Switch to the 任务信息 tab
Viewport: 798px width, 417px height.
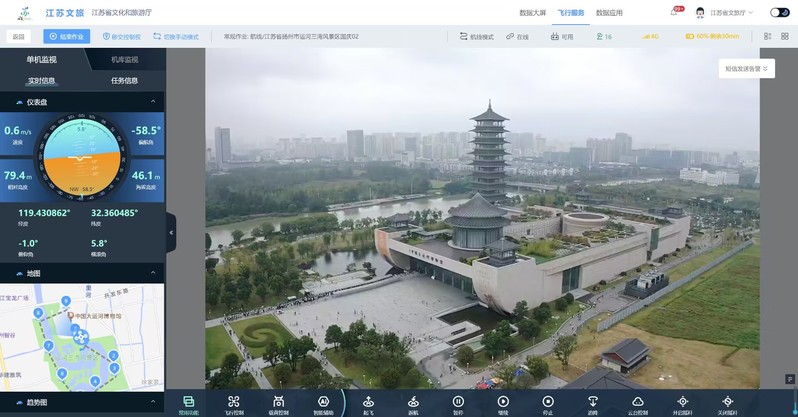coord(124,80)
